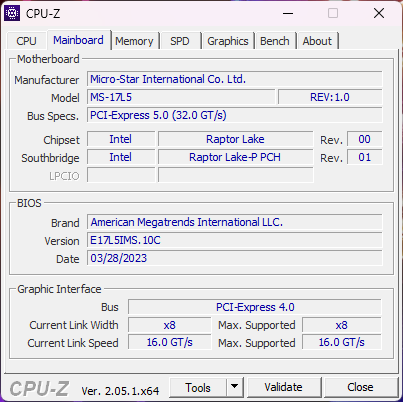The width and height of the screenshot is (403, 402).
Task: Click the Graphic Interface Bus PCI-Express 4.0
Action: (x=255, y=307)
